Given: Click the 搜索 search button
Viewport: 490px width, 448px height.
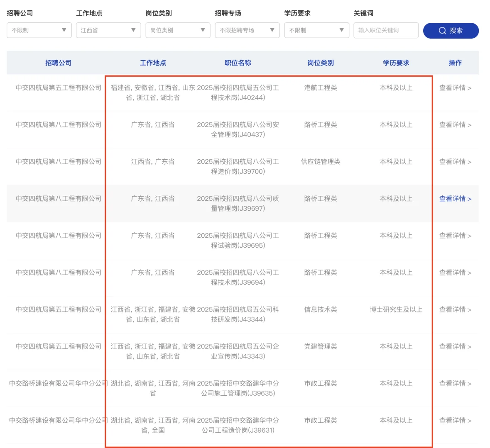Looking at the screenshot, I should 451,31.
